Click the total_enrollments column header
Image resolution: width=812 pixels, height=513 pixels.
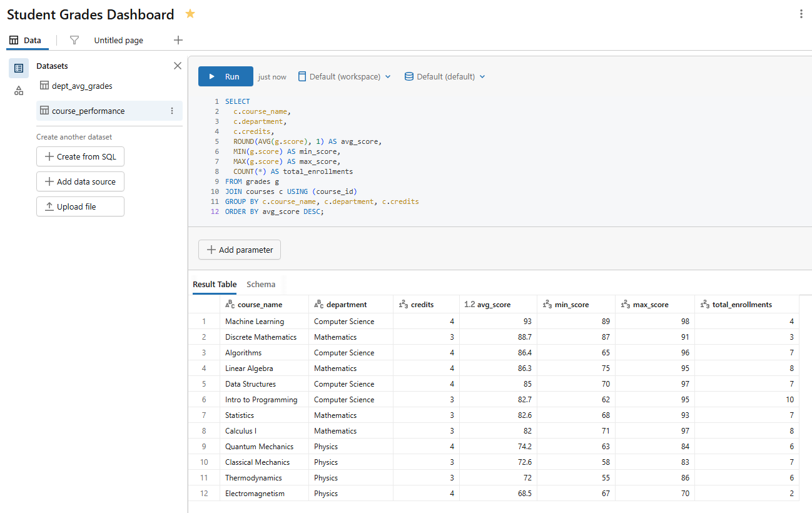coord(747,305)
